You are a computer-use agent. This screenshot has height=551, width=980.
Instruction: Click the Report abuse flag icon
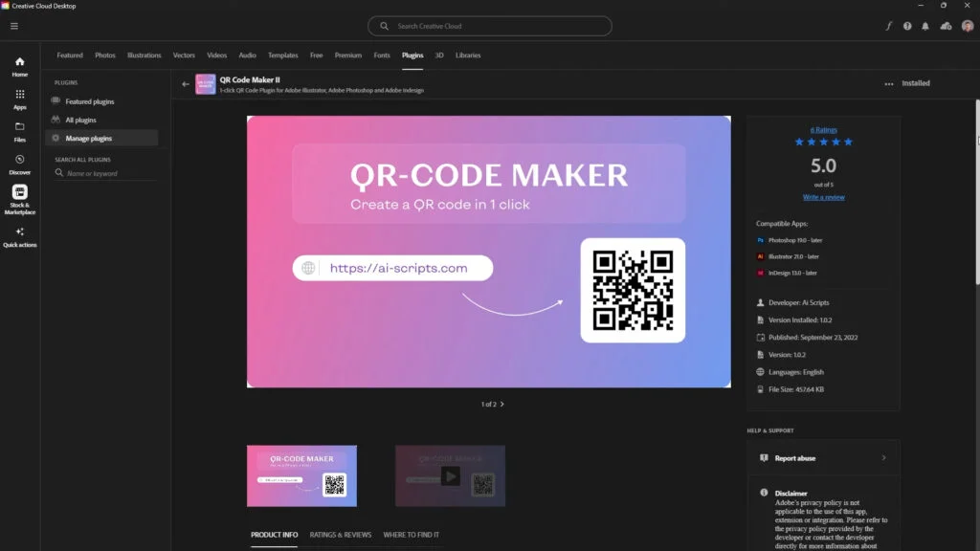(x=764, y=458)
